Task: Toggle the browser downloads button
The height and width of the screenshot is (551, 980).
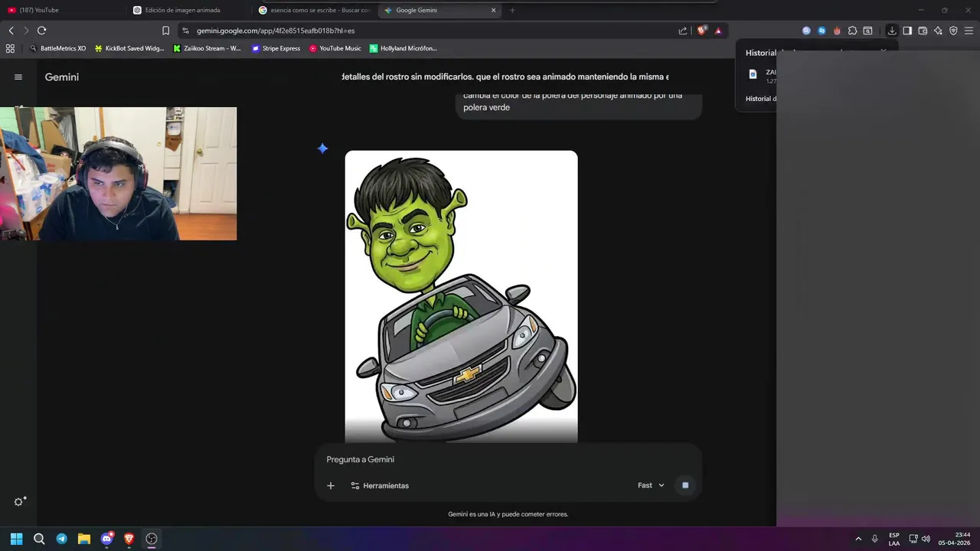Action: [892, 31]
